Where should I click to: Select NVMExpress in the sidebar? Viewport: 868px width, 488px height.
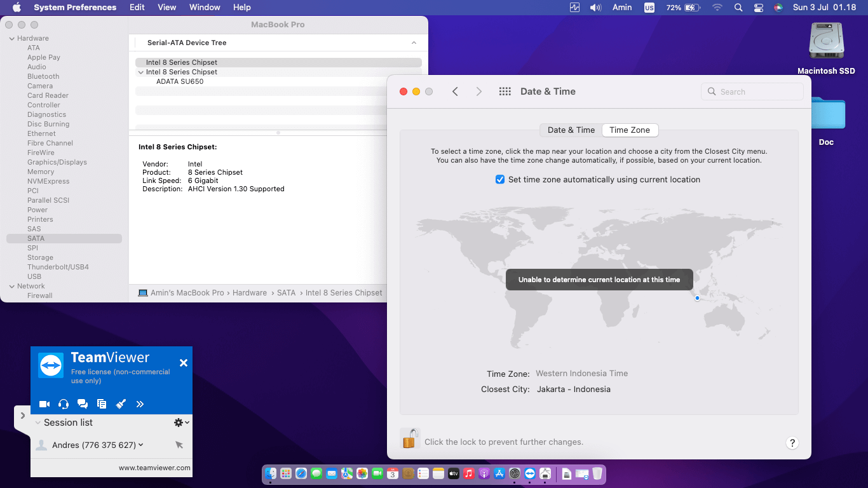click(48, 181)
